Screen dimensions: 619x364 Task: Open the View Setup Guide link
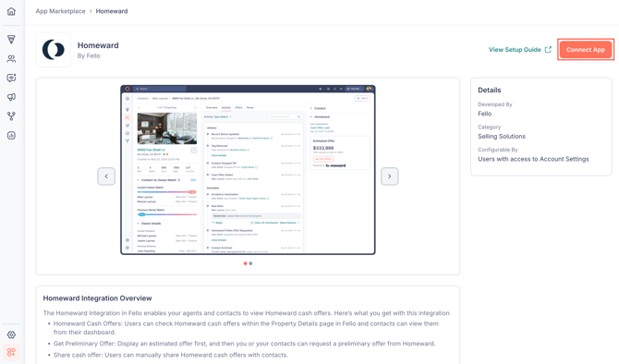[x=515, y=50]
